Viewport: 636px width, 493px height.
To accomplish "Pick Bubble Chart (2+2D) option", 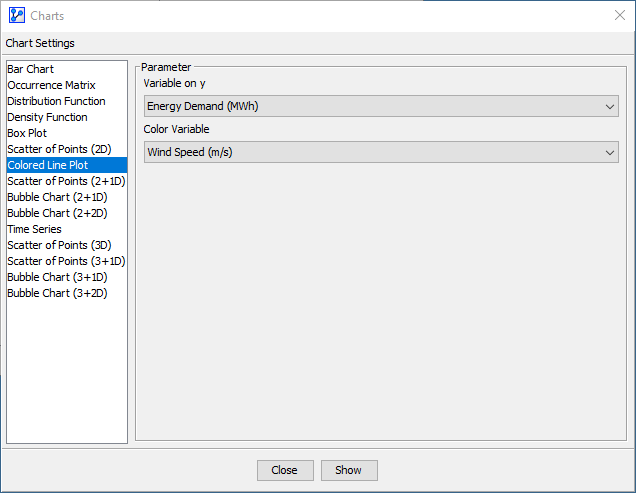I will click(57, 213).
